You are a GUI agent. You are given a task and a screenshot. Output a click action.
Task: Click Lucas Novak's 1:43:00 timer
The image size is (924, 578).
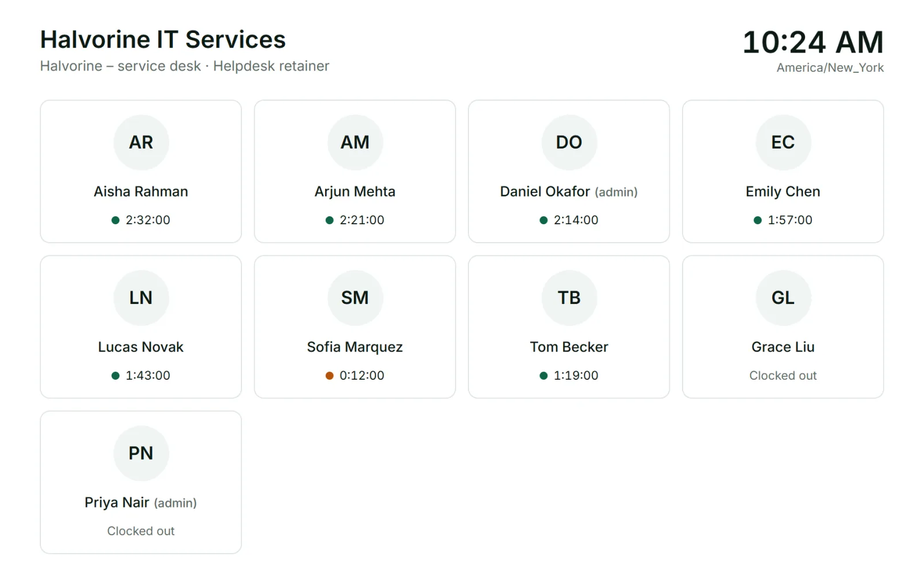click(x=148, y=376)
